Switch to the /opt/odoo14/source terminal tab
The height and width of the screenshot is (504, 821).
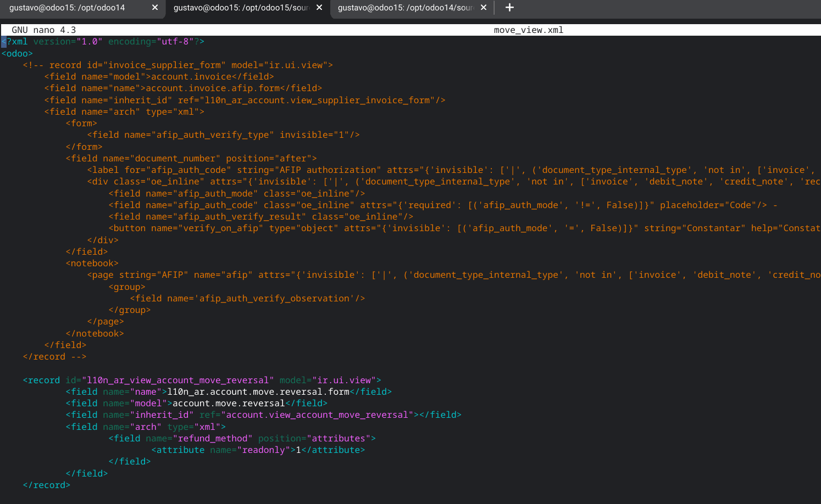click(406, 8)
